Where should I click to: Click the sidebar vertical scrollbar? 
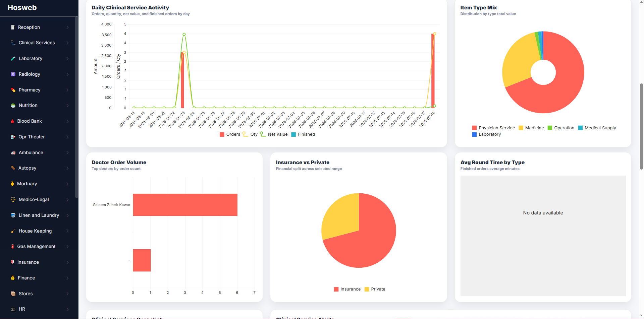point(76,107)
